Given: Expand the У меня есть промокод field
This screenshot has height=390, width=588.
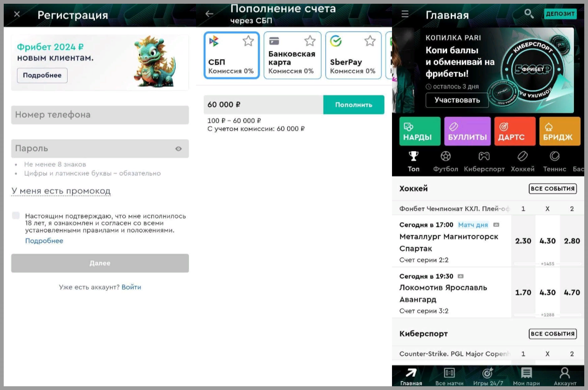Looking at the screenshot, I should [x=61, y=191].
